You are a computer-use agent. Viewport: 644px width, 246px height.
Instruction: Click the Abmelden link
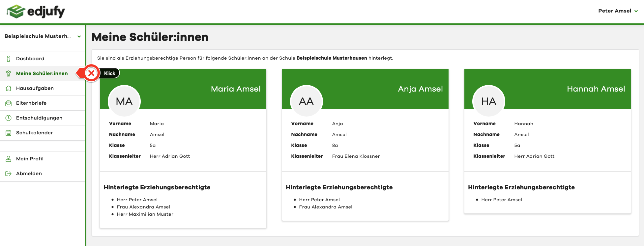coord(29,174)
